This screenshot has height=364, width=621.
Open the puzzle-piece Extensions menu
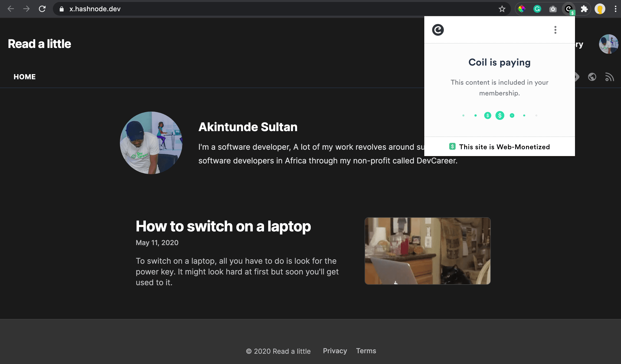584,9
